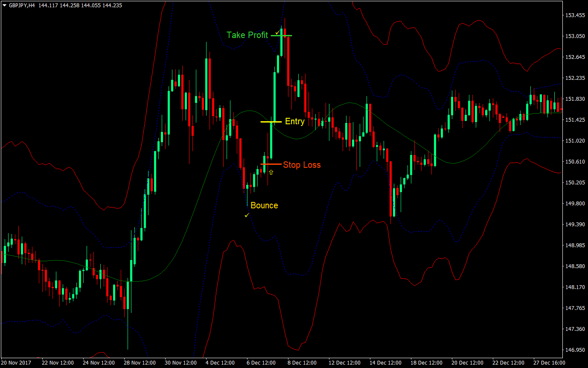Viewport: 588px width, 368px height.
Task: Click the 'Bounce' yellow text annotation
Action: [x=264, y=205]
